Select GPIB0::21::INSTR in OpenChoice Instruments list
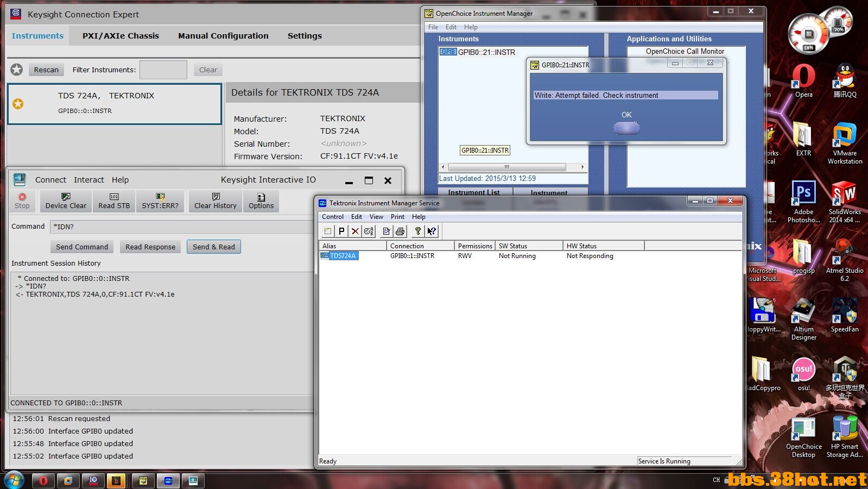The height and width of the screenshot is (489, 868). (x=486, y=52)
